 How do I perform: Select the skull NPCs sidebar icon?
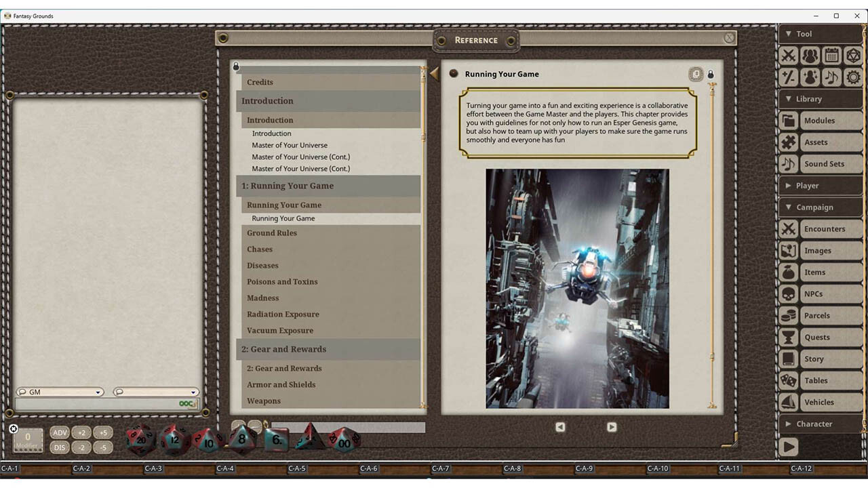click(x=788, y=293)
